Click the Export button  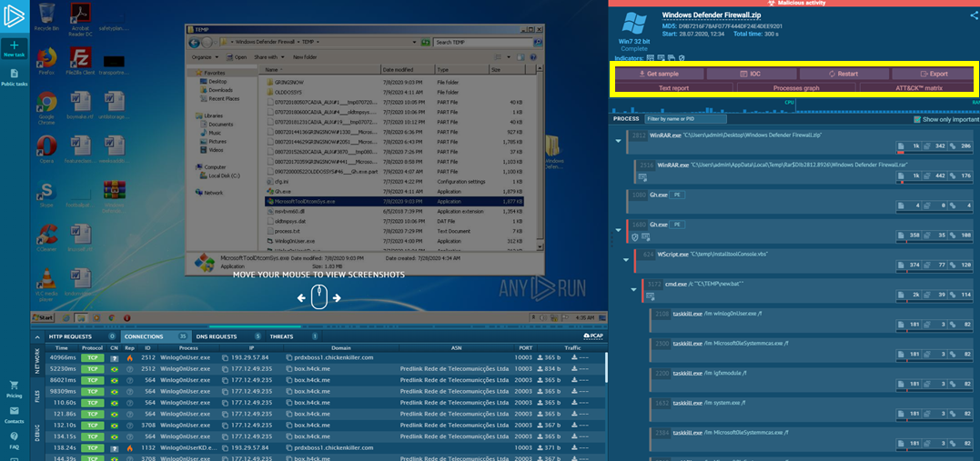pos(934,74)
